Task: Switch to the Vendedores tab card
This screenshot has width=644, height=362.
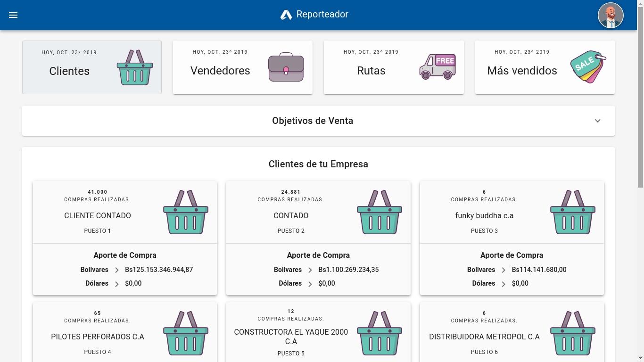Action: [x=243, y=67]
